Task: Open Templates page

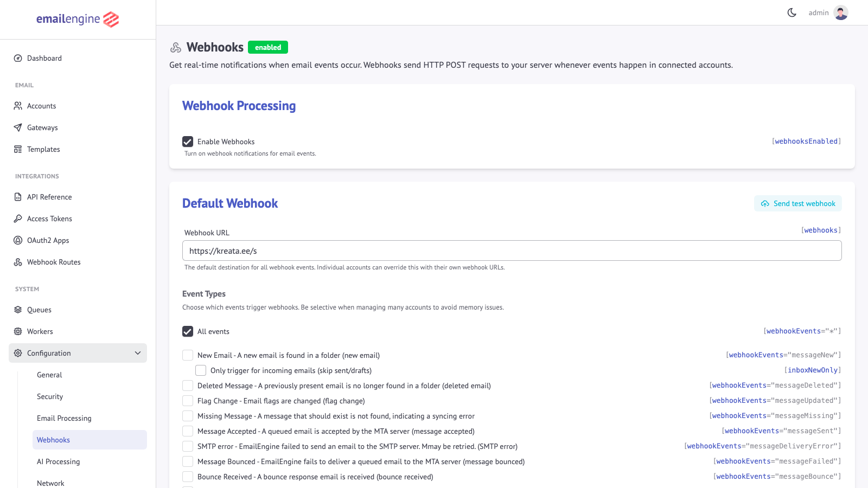Action: coord(78,149)
